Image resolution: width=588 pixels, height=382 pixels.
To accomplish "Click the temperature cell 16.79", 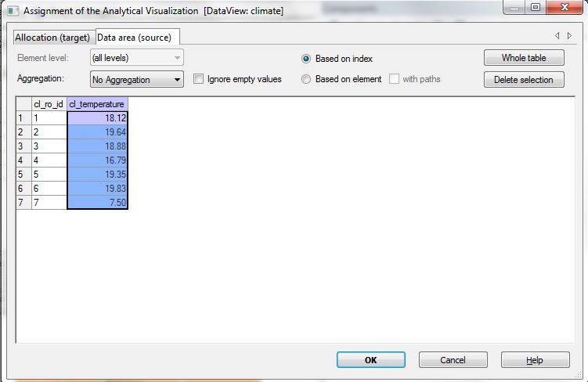I will tap(98, 160).
